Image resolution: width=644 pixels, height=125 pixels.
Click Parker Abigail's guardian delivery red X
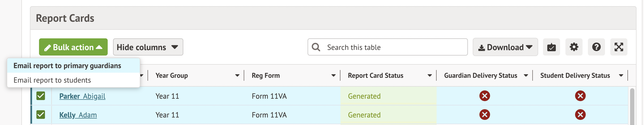[x=484, y=96]
